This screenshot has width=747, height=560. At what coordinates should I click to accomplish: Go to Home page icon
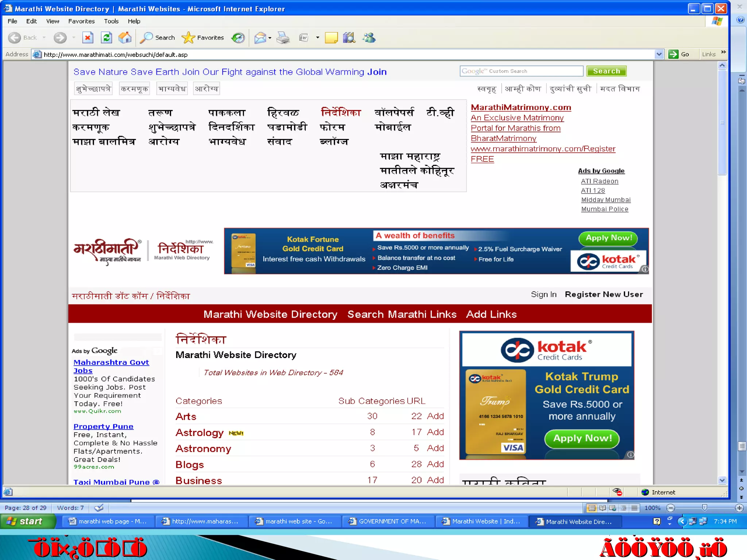click(x=125, y=38)
